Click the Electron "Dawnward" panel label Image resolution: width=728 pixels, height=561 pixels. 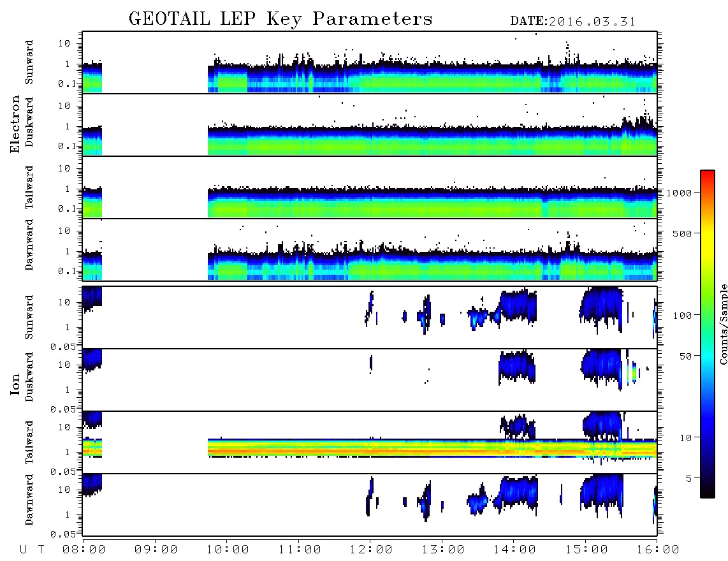29,245
